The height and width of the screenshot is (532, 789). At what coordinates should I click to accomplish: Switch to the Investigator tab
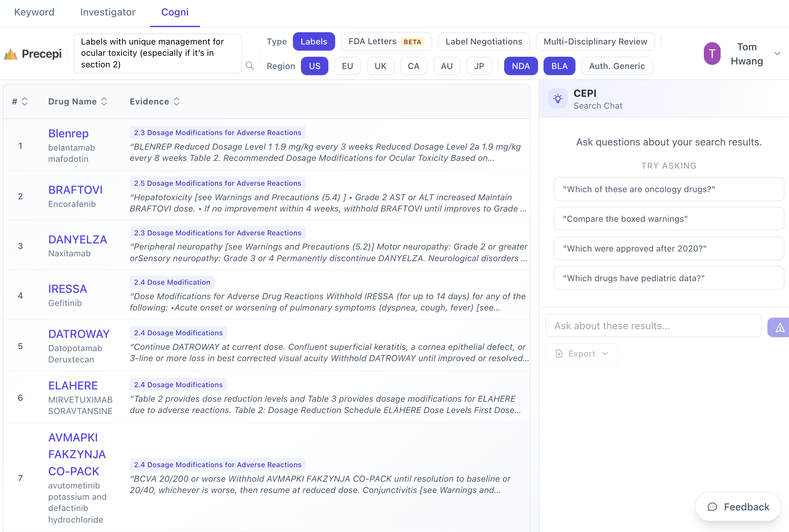tap(107, 12)
